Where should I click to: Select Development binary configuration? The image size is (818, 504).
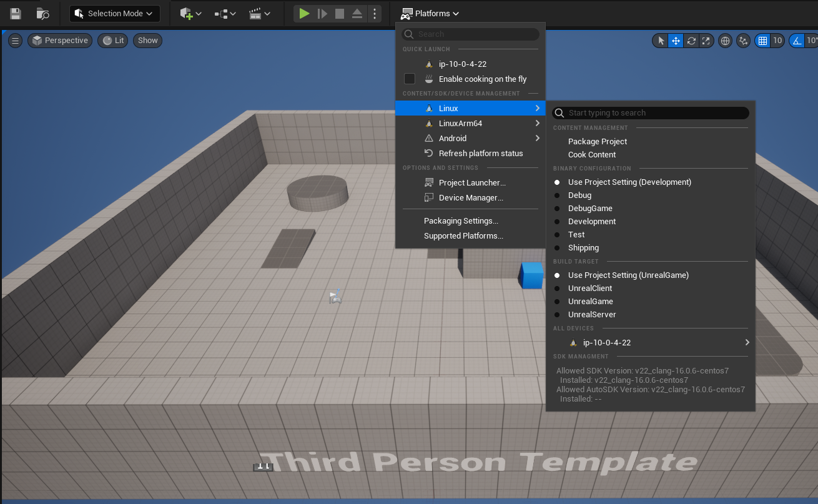(x=651, y=221)
